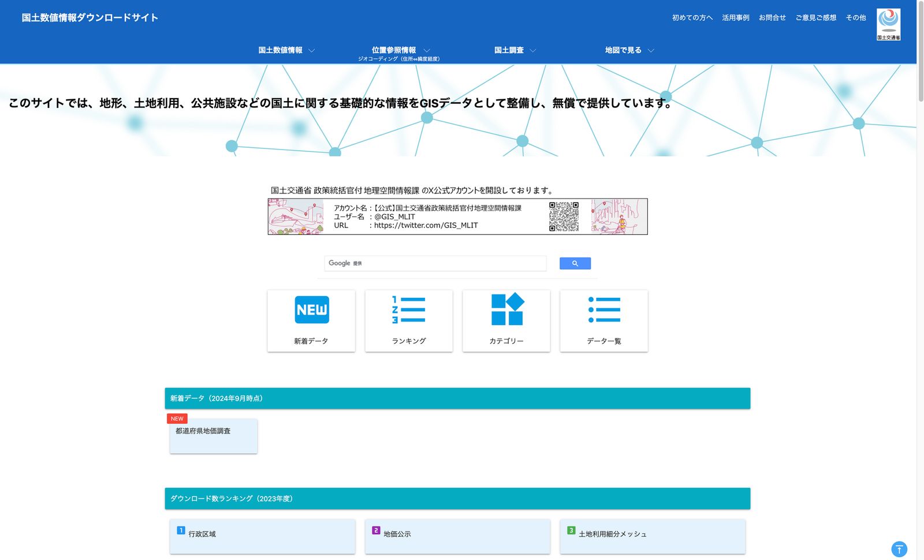Open the 都道府県地価調査 data card
924x560 pixels.
pyautogui.click(x=214, y=436)
